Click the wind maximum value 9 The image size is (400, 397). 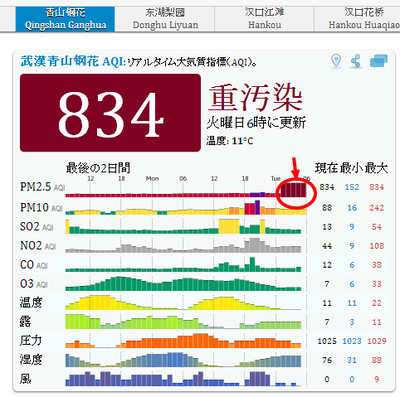376,379
